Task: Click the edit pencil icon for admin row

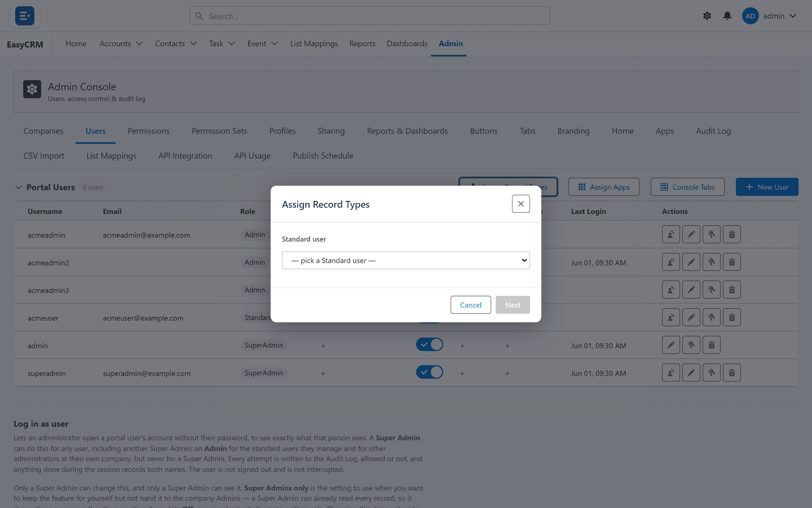Action: pos(671,345)
